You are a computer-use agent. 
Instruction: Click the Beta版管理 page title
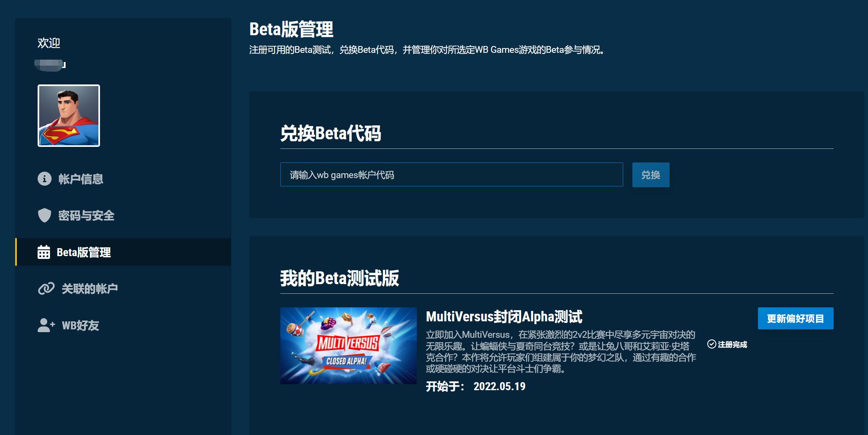(x=291, y=29)
